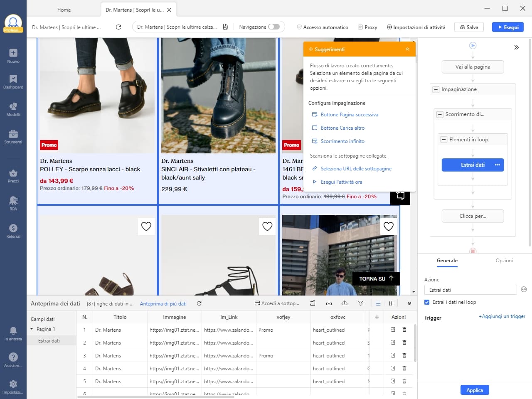Favorite the street photo product heart

(389, 227)
